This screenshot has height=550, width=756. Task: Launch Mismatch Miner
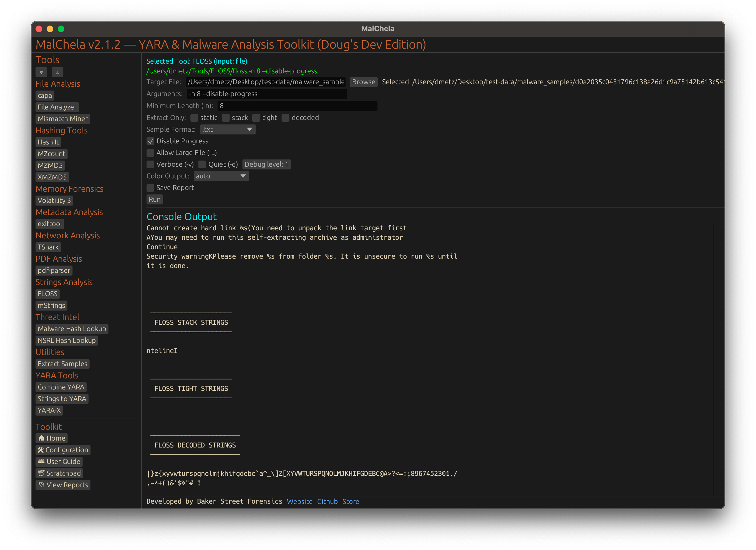coord(63,119)
